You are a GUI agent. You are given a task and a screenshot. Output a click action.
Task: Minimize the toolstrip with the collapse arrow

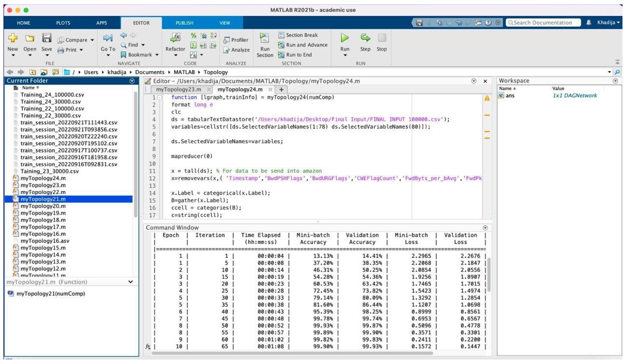click(x=617, y=62)
